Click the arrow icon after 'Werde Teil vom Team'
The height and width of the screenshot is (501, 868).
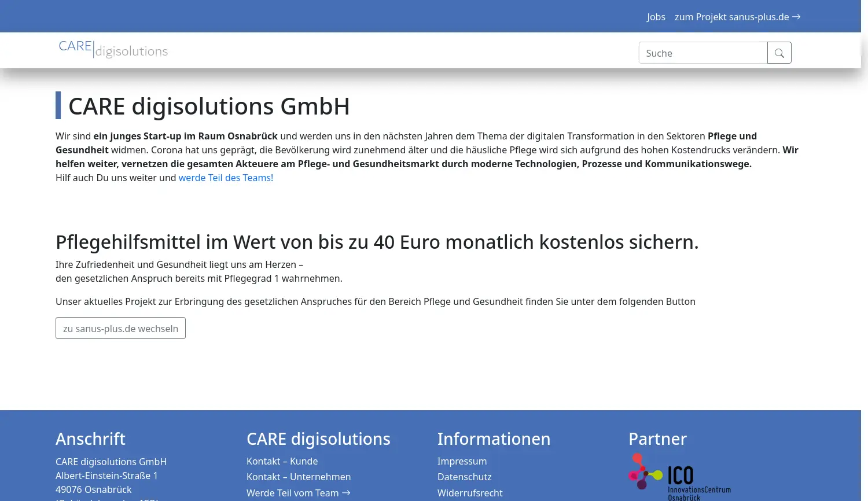347,493
